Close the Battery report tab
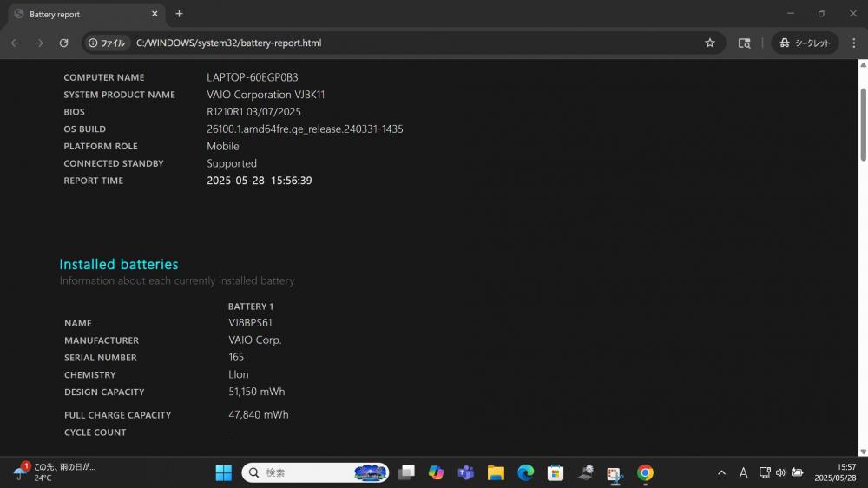Viewport: 868px width, 488px height. [x=155, y=14]
